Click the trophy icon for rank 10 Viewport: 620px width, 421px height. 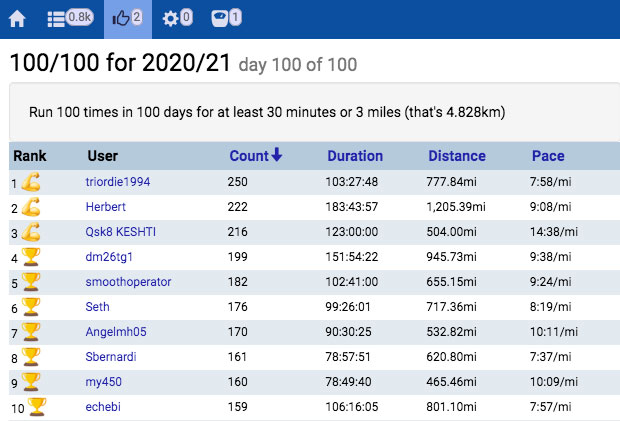(36, 406)
